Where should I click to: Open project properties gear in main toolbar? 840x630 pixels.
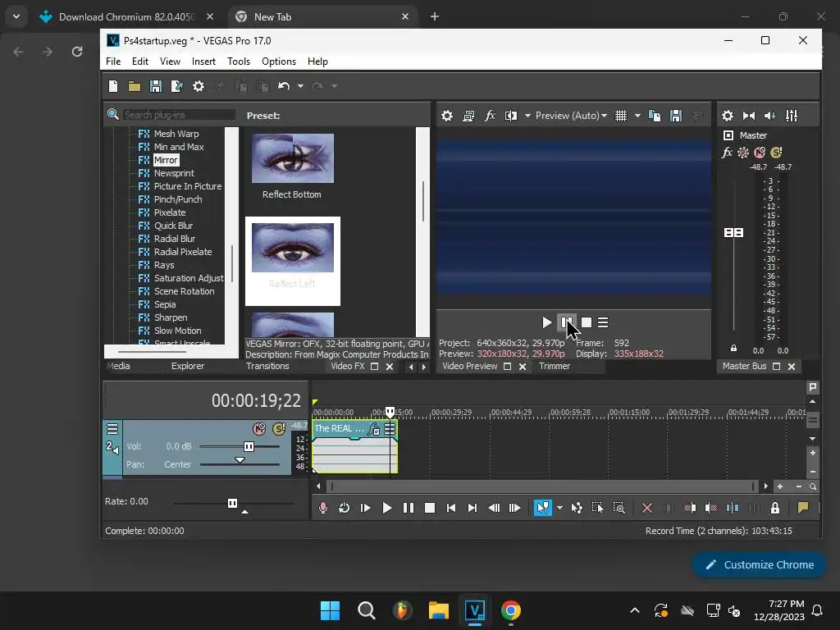click(199, 86)
